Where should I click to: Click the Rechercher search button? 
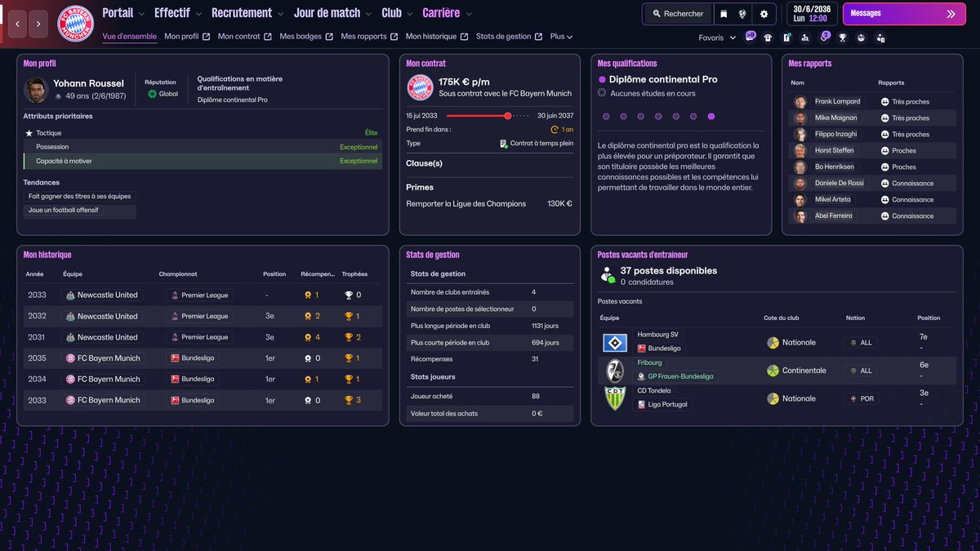pos(677,14)
